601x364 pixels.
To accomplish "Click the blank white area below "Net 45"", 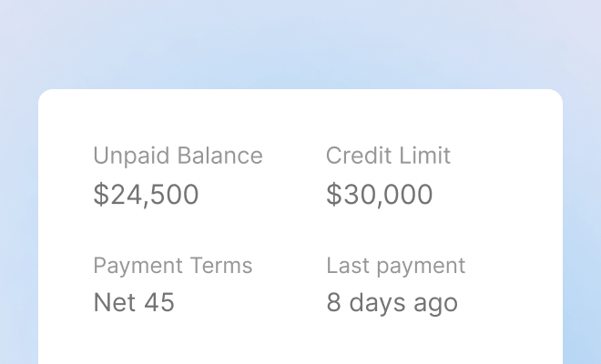I will [x=137, y=341].
